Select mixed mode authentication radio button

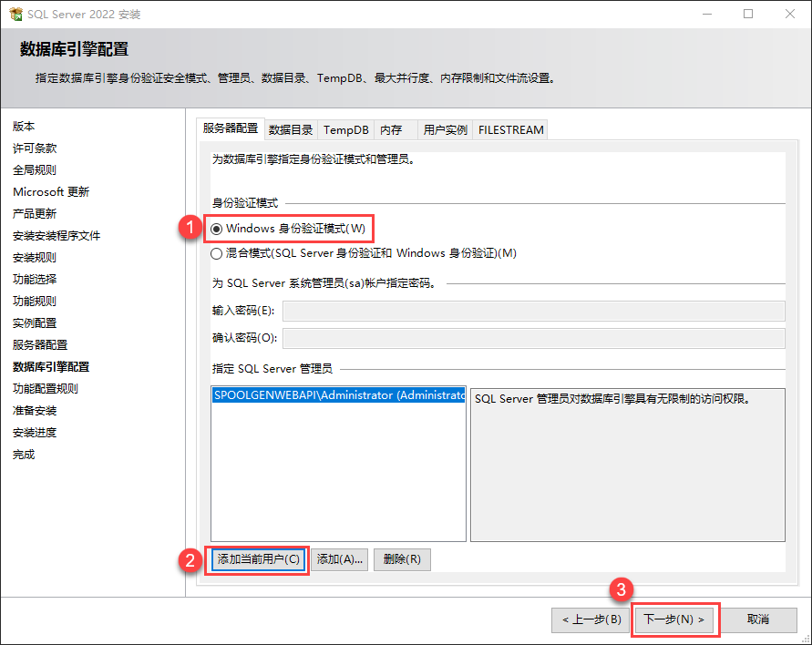tap(217, 253)
